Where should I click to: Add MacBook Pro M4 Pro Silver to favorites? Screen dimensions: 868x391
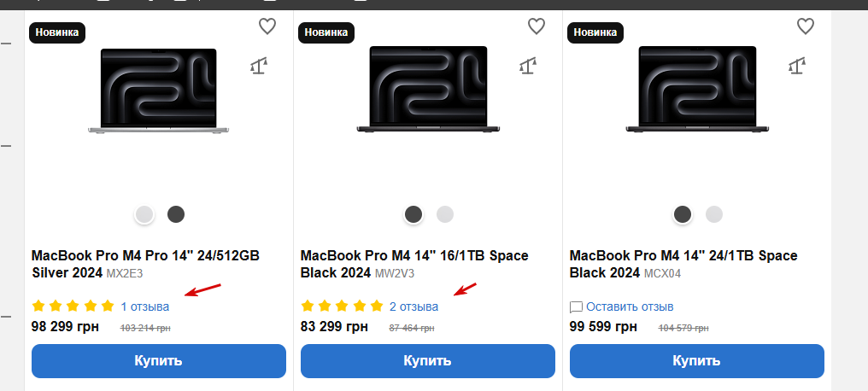[267, 26]
